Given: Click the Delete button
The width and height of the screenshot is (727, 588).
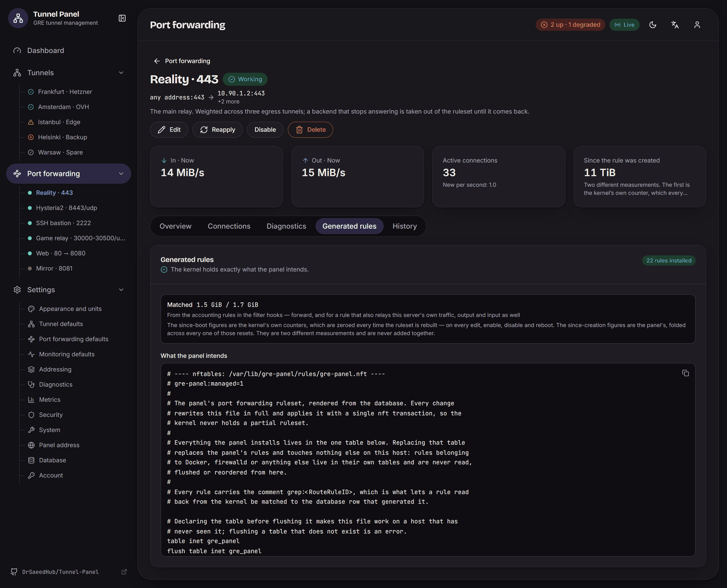Looking at the screenshot, I should pyautogui.click(x=310, y=129).
